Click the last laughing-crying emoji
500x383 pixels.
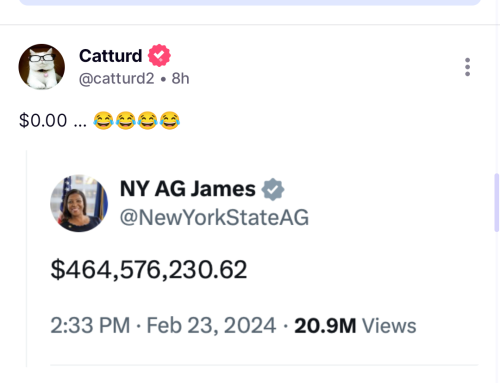(170, 120)
